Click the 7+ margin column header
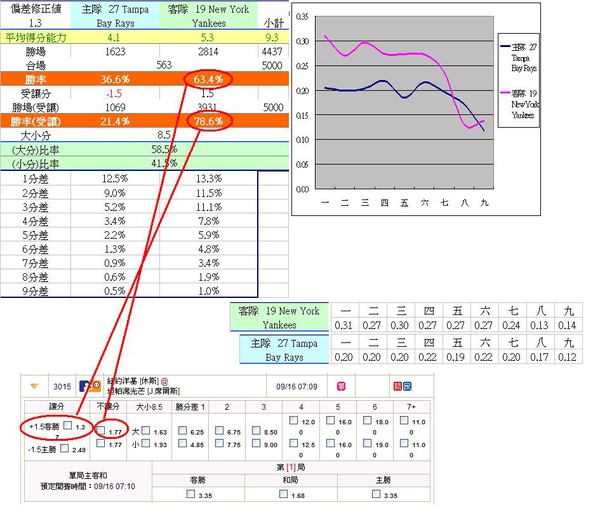Image resolution: width=600 pixels, height=505 pixels. point(411,407)
